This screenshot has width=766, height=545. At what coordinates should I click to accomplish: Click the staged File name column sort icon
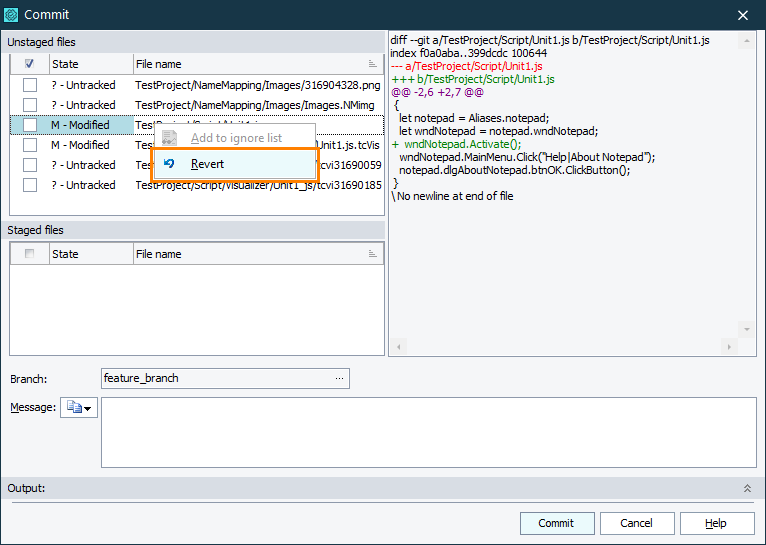tap(373, 254)
